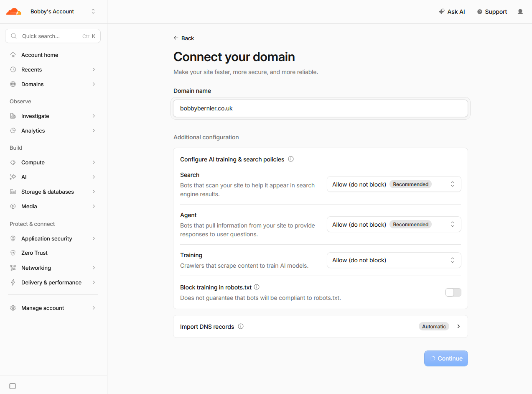
Task: Open the Agent policy dropdown
Action: pos(394,224)
